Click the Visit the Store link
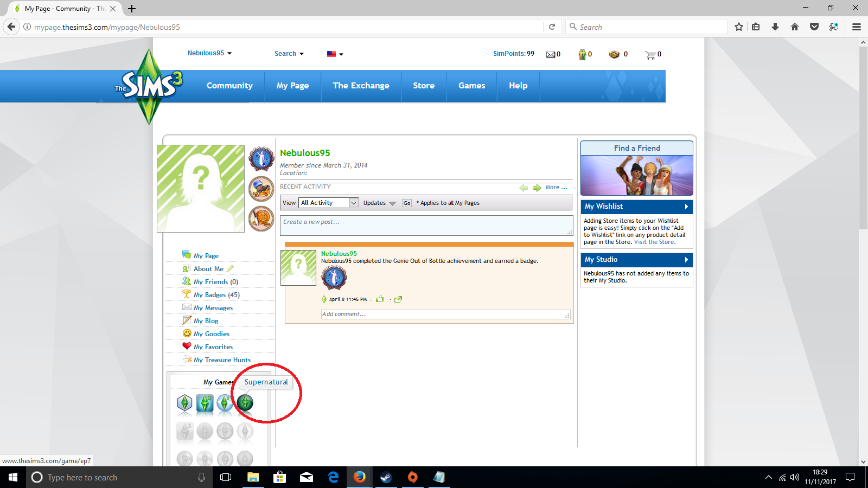 [654, 242]
